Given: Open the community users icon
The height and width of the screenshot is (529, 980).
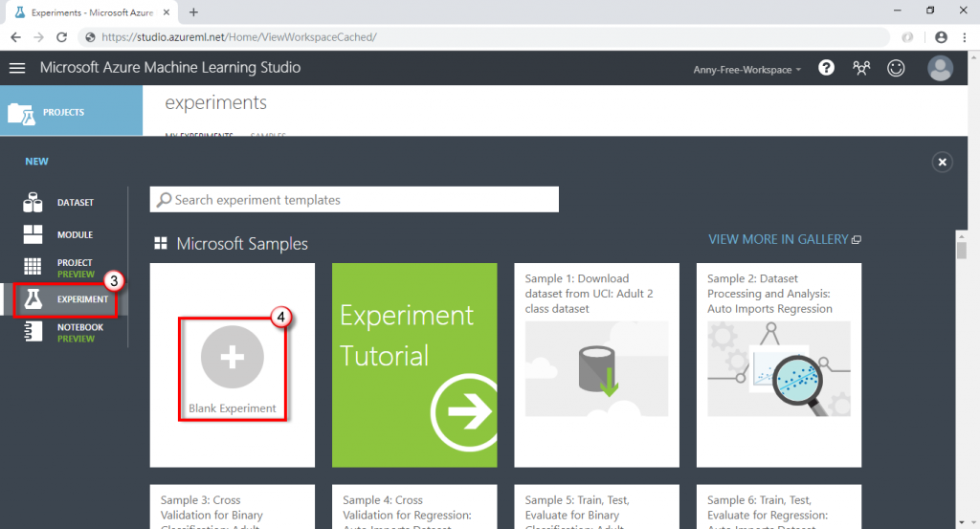Looking at the screenshot, I should click(861, 68).
